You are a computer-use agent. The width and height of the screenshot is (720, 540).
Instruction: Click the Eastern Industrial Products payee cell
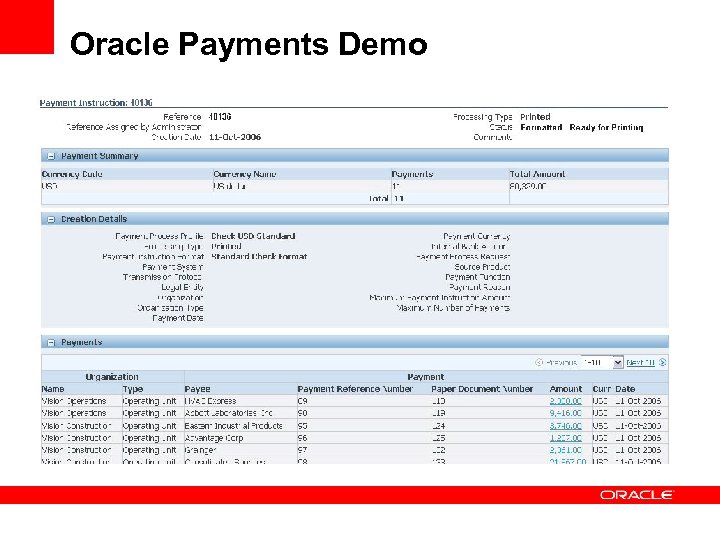233,426
